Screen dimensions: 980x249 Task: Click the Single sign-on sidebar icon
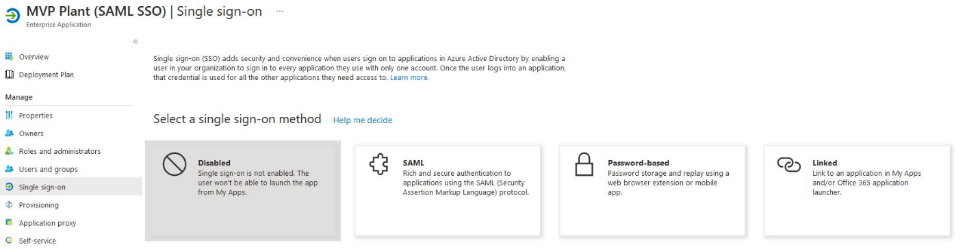pyautogui.click(x=9, y=187)
